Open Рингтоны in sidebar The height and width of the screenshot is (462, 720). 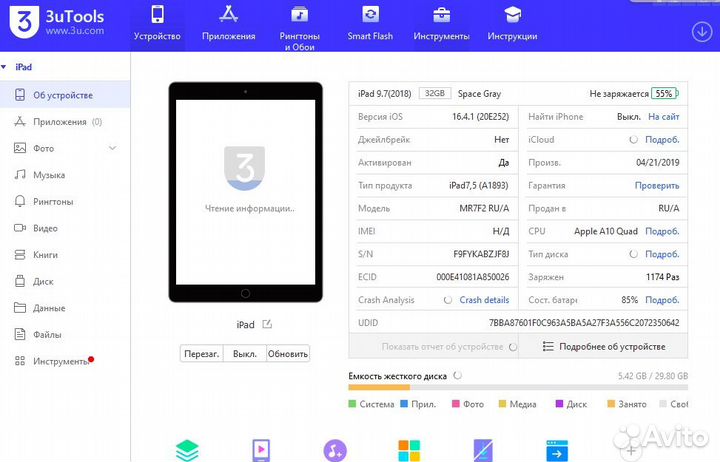(65, 202)
